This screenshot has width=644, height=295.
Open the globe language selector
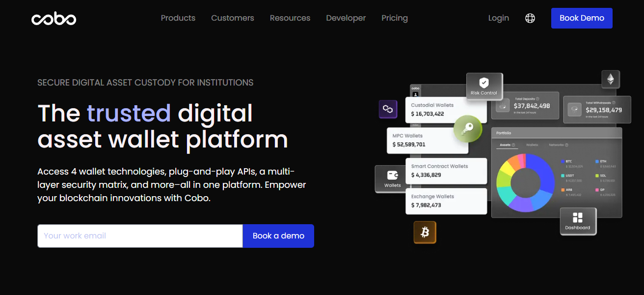tap(530, 18)
